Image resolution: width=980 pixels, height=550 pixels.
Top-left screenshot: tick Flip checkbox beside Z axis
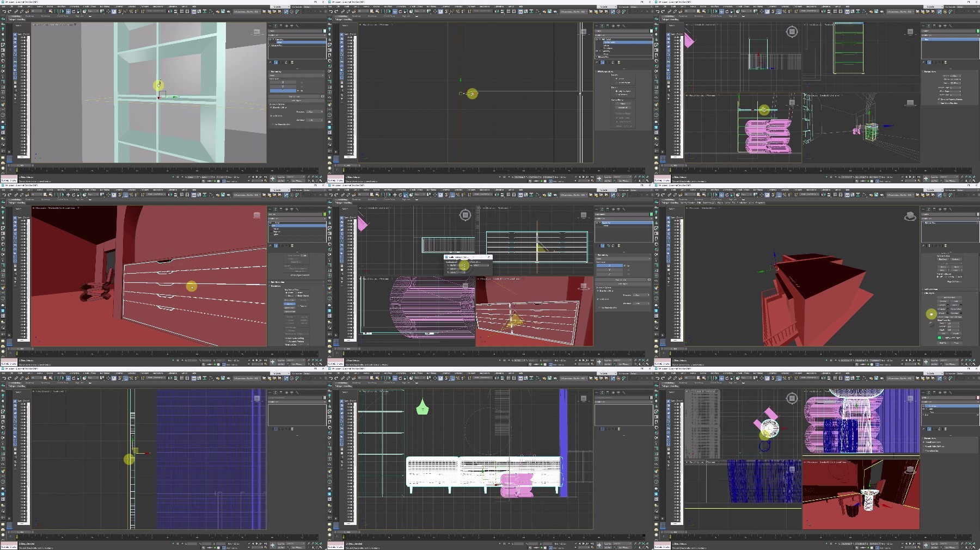click(298, 91)
